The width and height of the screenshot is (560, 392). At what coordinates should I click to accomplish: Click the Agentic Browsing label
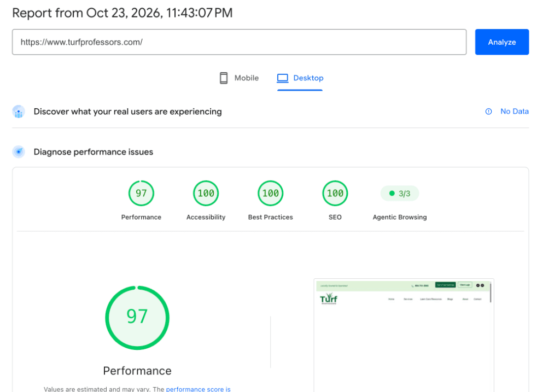tap(399, 217)
